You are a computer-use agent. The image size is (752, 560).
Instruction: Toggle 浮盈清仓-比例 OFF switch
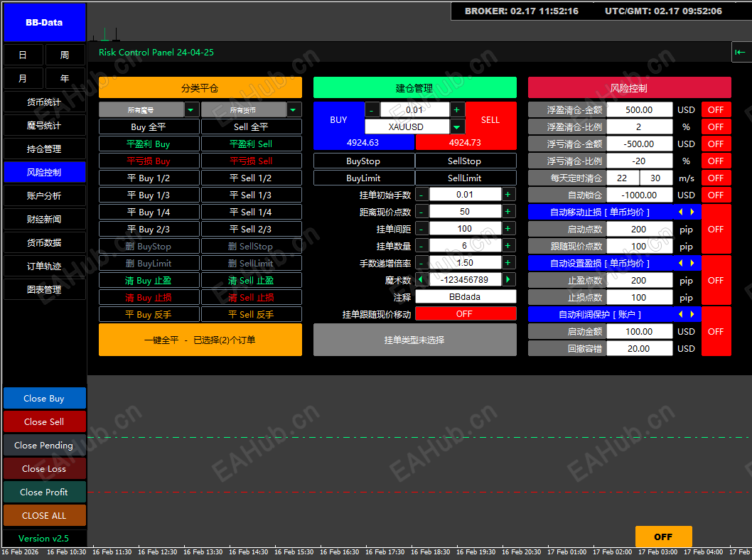(716, 127)
